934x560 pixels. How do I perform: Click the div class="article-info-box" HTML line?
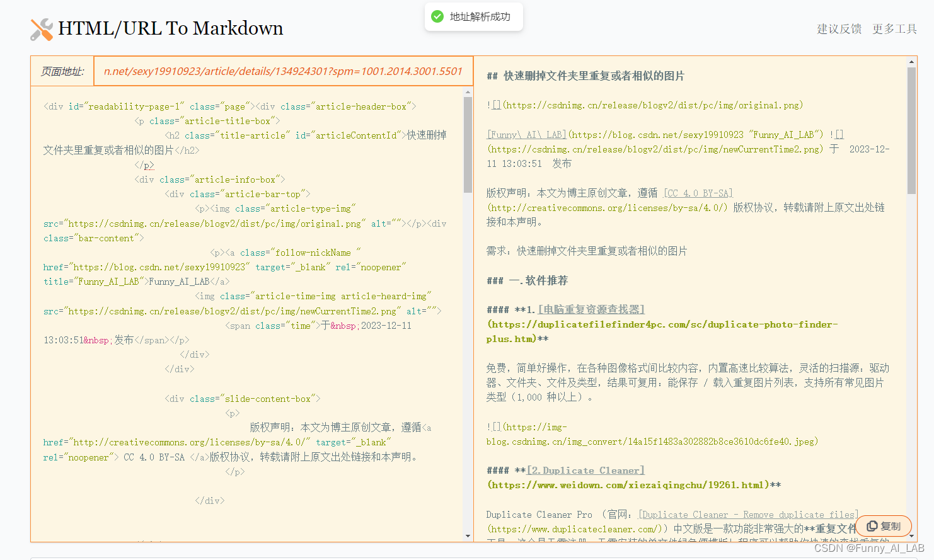tap(210, 180)
